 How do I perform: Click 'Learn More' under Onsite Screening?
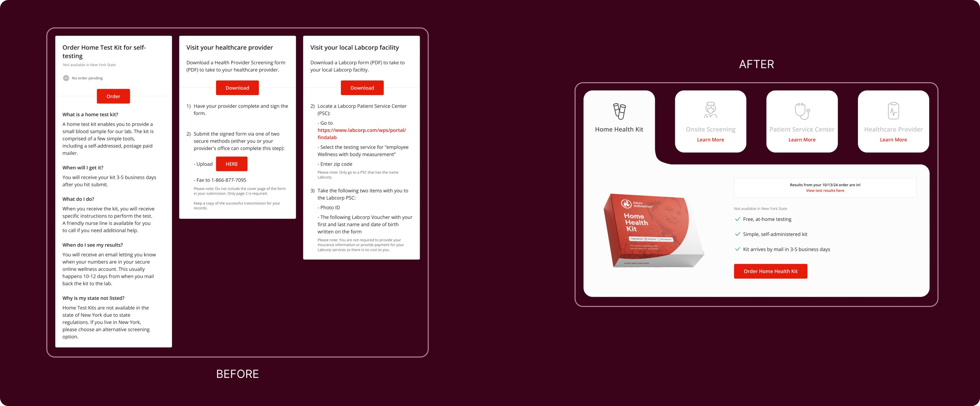tap(711, 139)
